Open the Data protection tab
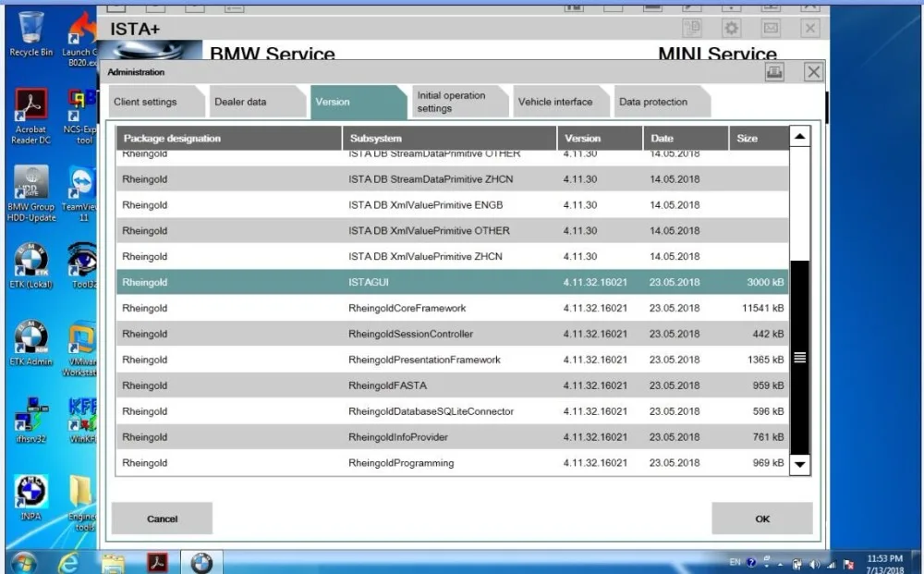 (x=662, y=102)
